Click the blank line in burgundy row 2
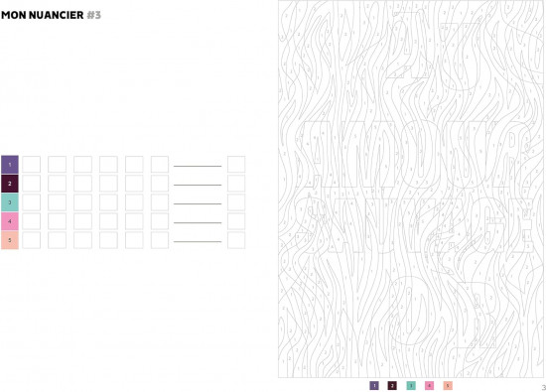The width and height of the screenshot is (546, 392). pos(198,185)
